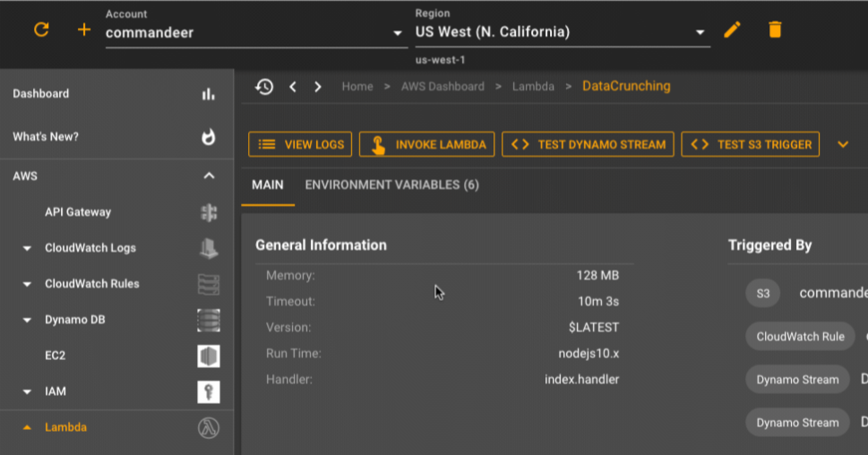Image resolution: width=868 pixels, height=455 pixels.
Task: Click the 128 MB memory value
Action: [x=597, y=275]
